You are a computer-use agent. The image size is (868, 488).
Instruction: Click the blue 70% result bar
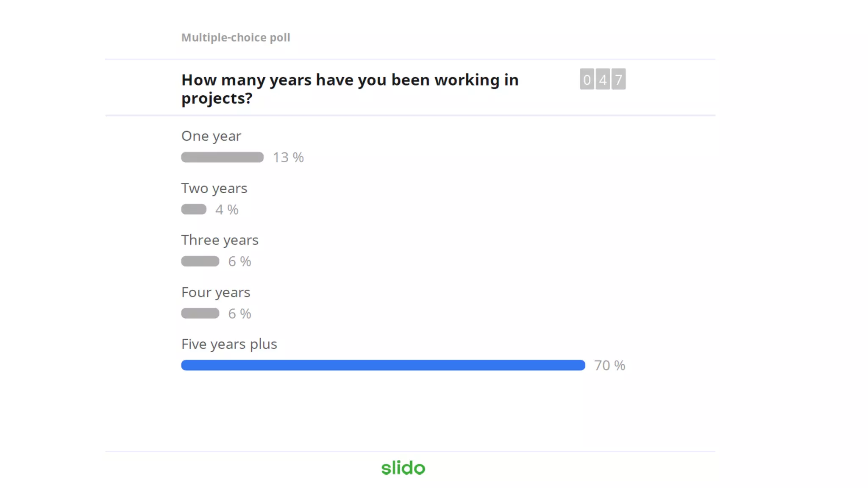coord(383,365)
